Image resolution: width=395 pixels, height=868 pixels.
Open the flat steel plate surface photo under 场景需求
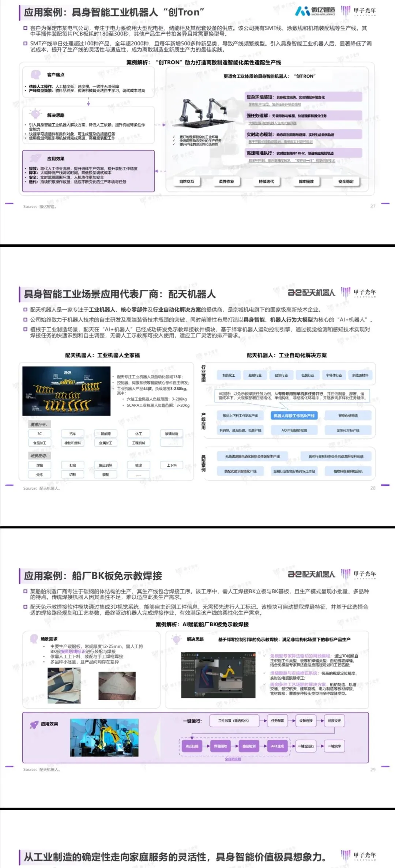coord(117,686)
